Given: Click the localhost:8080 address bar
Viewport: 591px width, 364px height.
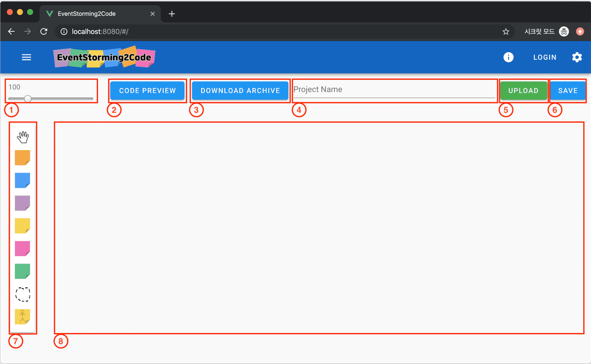Looking at the screenshot, I should [x=285, y=31].
